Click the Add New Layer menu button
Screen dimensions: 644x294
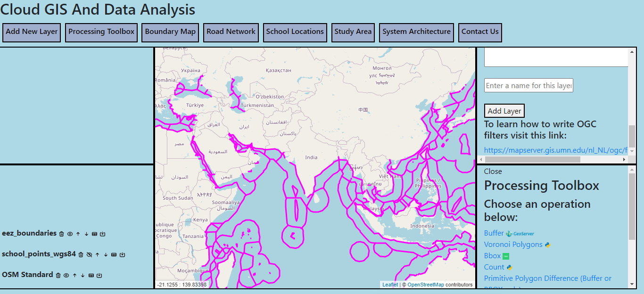(x=32, y=32)
